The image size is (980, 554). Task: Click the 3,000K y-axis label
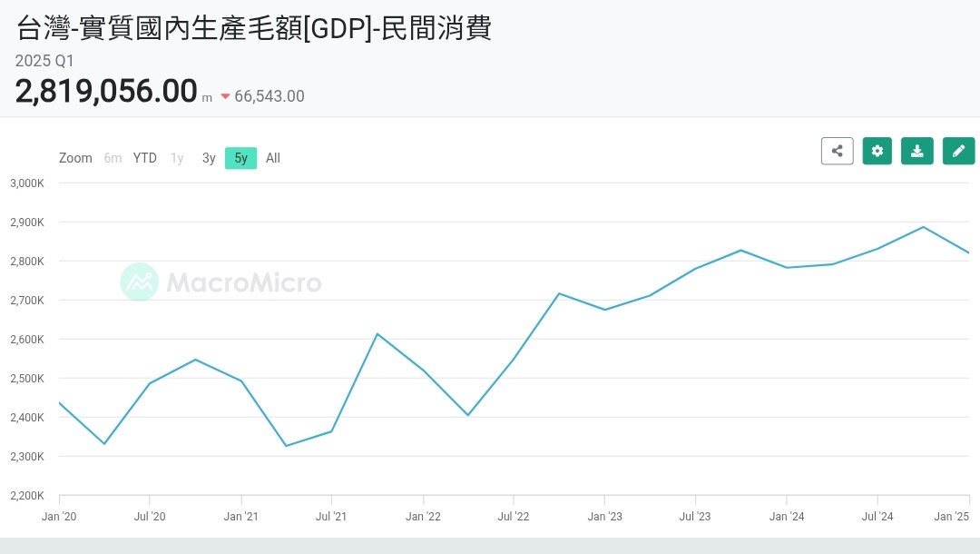pos(27,183)
